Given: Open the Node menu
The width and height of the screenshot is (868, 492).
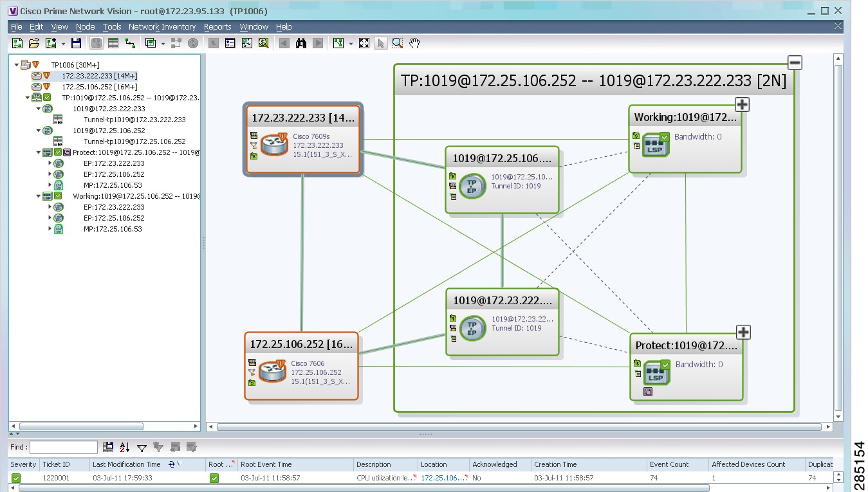Looking at the screenshot, I should pyautogui.click(x=85, y=27).
